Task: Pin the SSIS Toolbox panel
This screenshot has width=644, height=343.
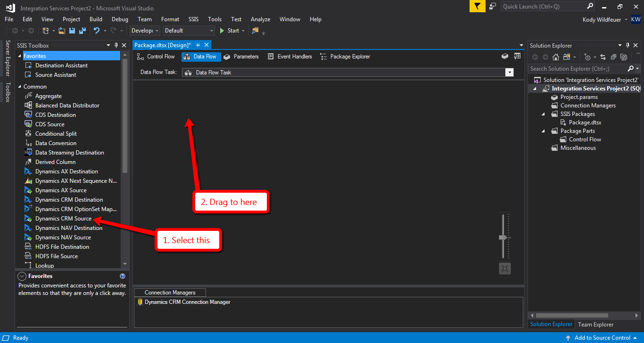Action: [x=116, y=45]
